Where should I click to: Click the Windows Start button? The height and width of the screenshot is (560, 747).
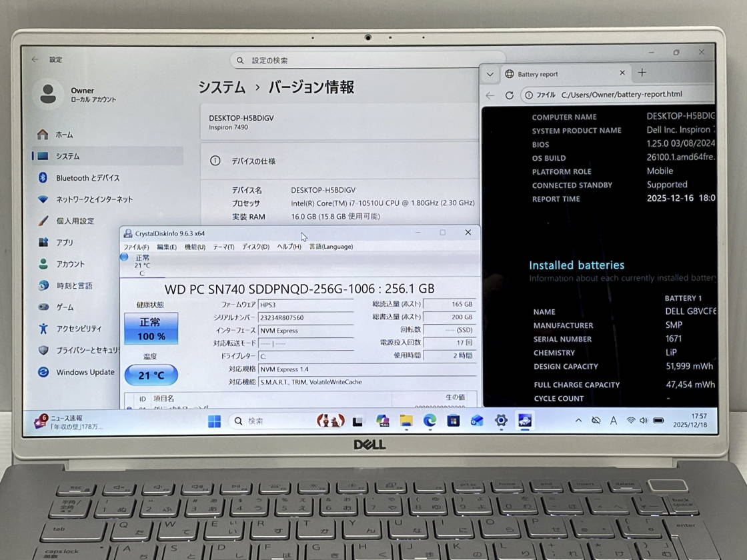click(x=214, y=421)
